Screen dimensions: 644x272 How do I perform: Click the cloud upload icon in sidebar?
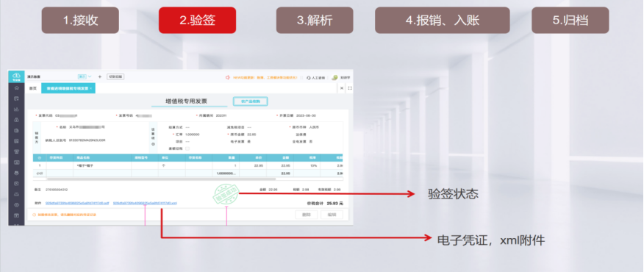click(16, 120)
